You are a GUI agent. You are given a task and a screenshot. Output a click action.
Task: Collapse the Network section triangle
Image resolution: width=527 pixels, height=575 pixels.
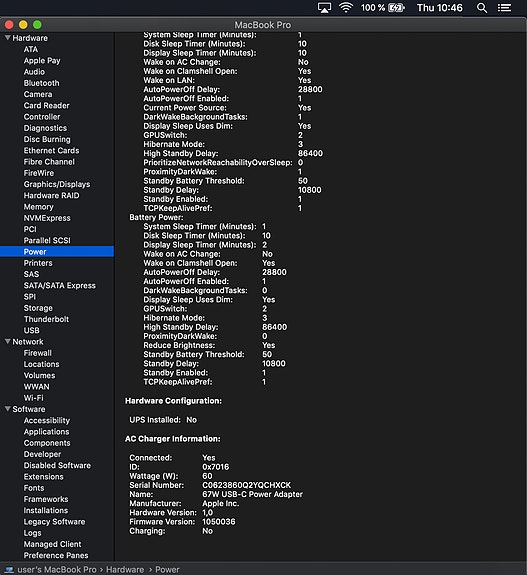point(7,341)
